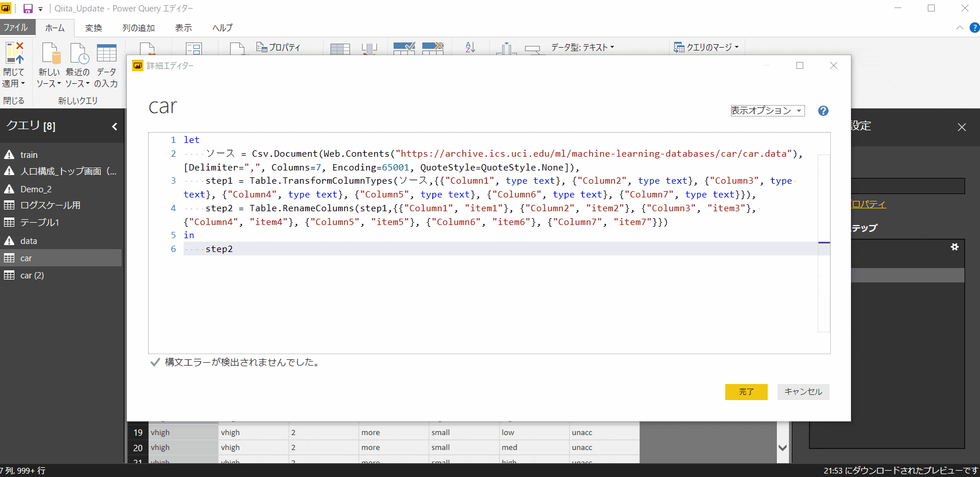Expand the 新しいソース dropdown arrow
The image size is (980, 477).
59,83
